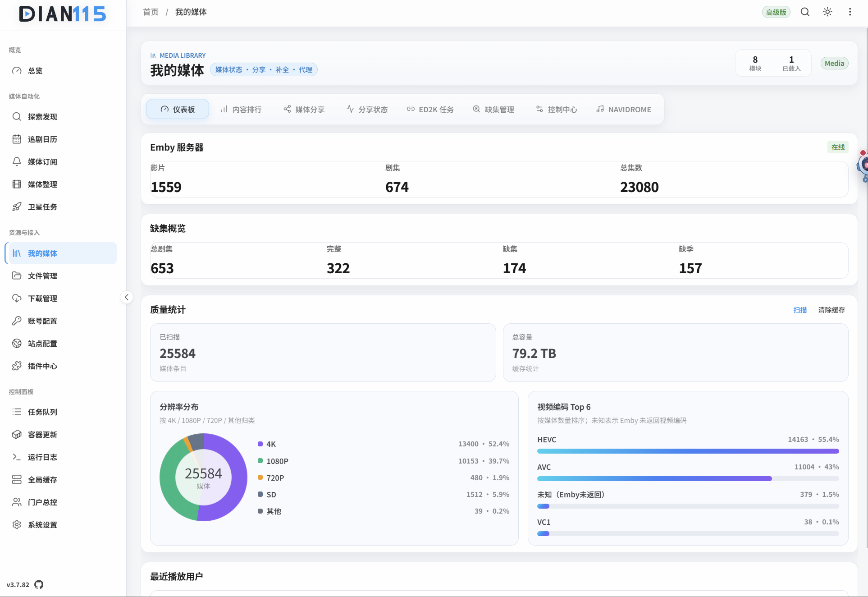Open the search icon in the header
Image resolution: width=868 pixels, height=597 pixels.
pos(805,12)
